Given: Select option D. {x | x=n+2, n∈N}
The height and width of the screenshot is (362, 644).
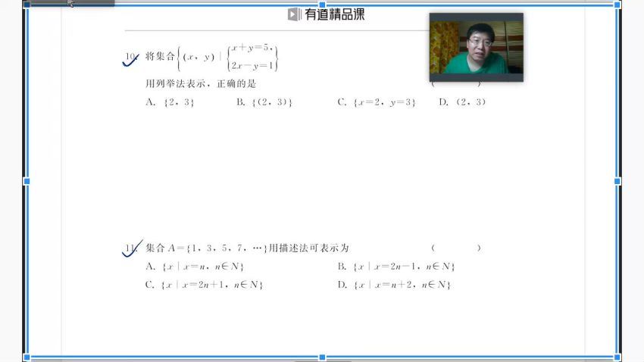Looking at the screenshot, I should [394, 285].
